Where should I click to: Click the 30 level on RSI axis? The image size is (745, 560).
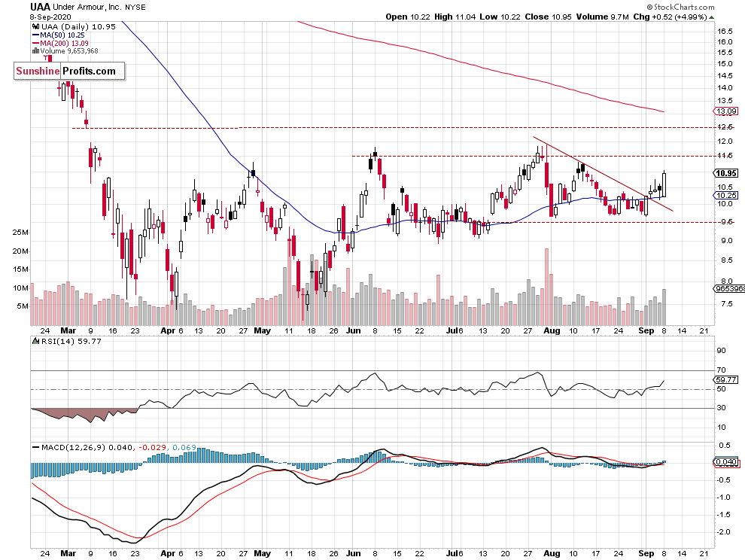(x=721, y=407)
